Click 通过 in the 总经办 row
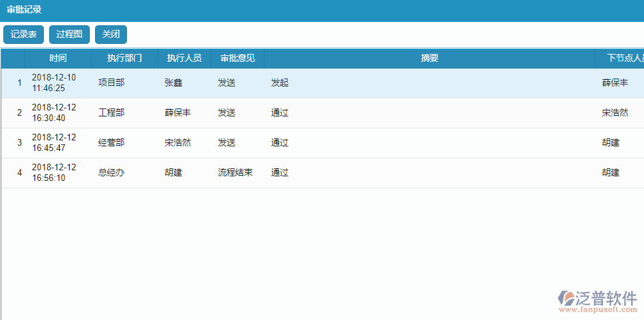 pyautogui.click(x=280, y=173)
